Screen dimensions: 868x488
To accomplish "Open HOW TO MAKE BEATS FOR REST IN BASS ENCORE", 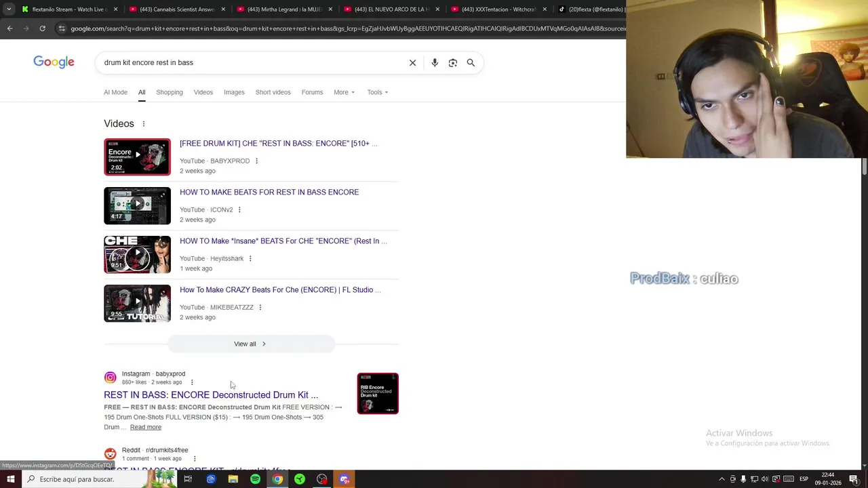I will pyautogui.click(x=269, y=192).
